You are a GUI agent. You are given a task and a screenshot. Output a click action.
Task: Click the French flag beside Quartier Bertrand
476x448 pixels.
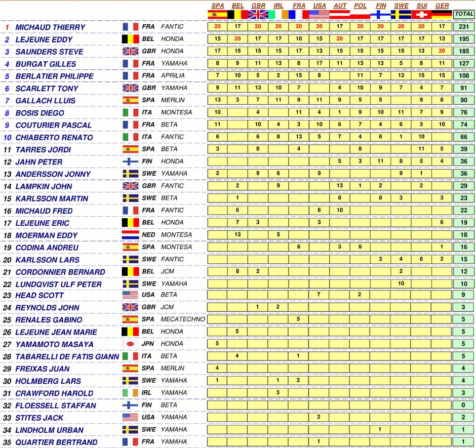tap(130, 442)
